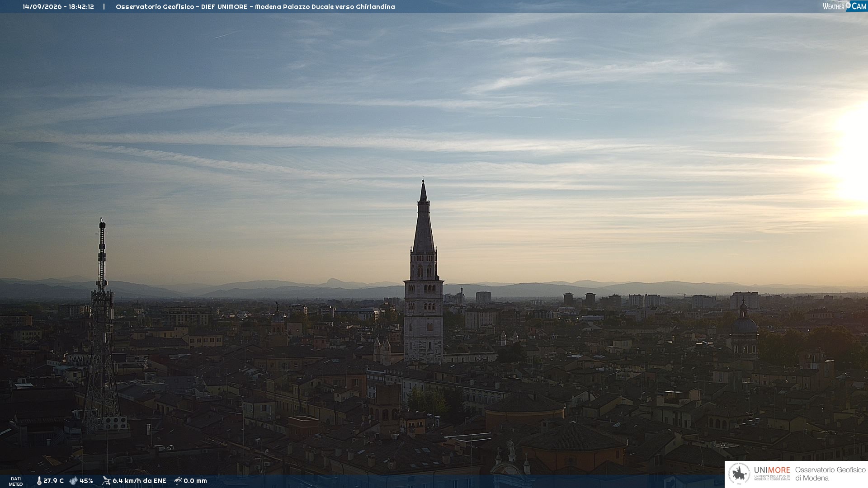Image resolution: width=868 pixels, height=488 pixels.
Task: Click the 0.0 mm rainfall value
Action: (x=195, y=481)
